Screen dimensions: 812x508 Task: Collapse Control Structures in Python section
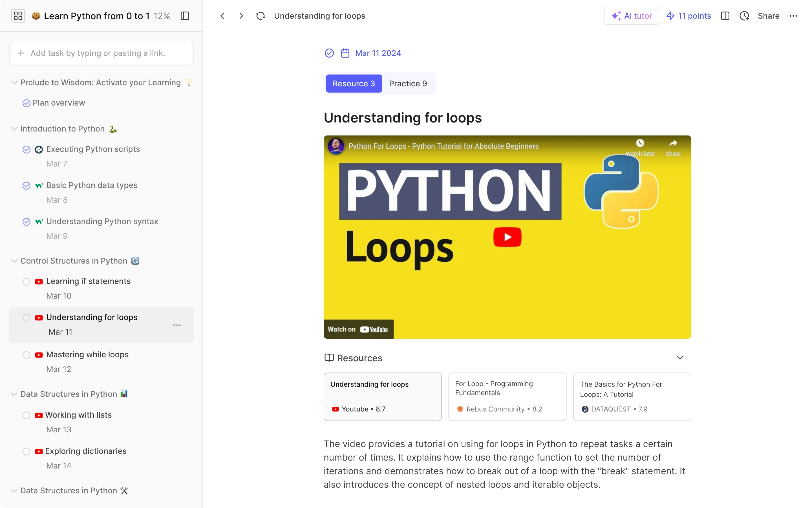pos(14,261)
